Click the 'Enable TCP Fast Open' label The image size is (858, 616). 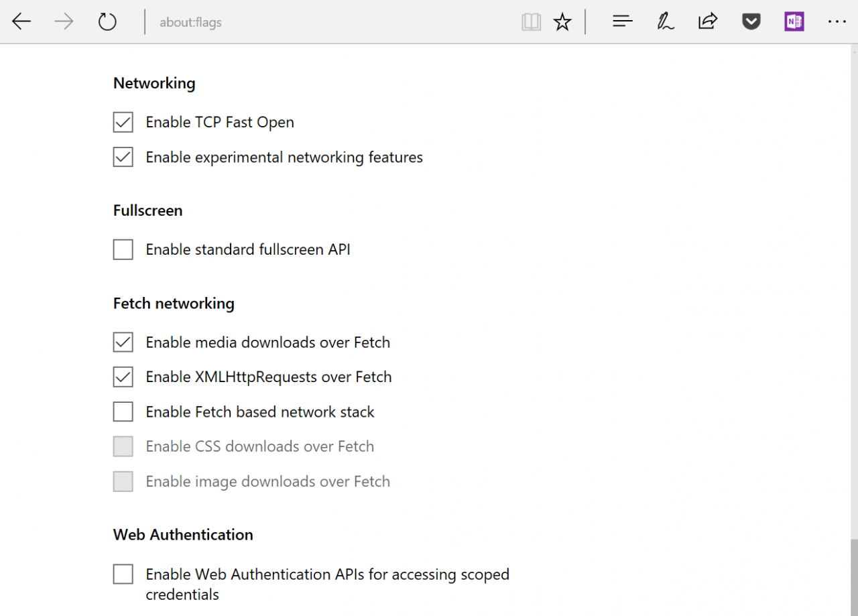tap(220, 123)
